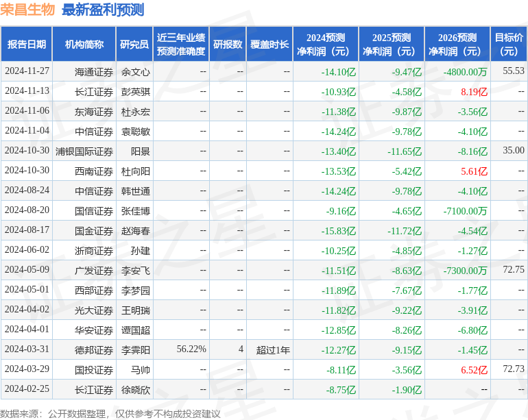
Task: Select analyst name 余文心
Action: point(135,72)
